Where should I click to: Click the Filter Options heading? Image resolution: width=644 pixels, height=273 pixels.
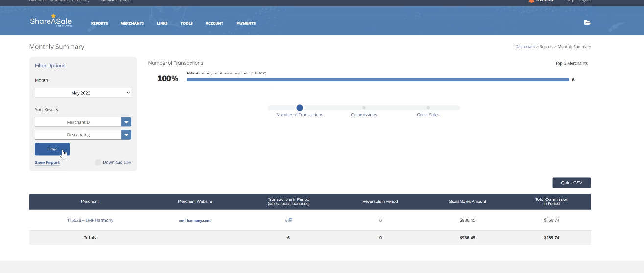tap(50, 65)
